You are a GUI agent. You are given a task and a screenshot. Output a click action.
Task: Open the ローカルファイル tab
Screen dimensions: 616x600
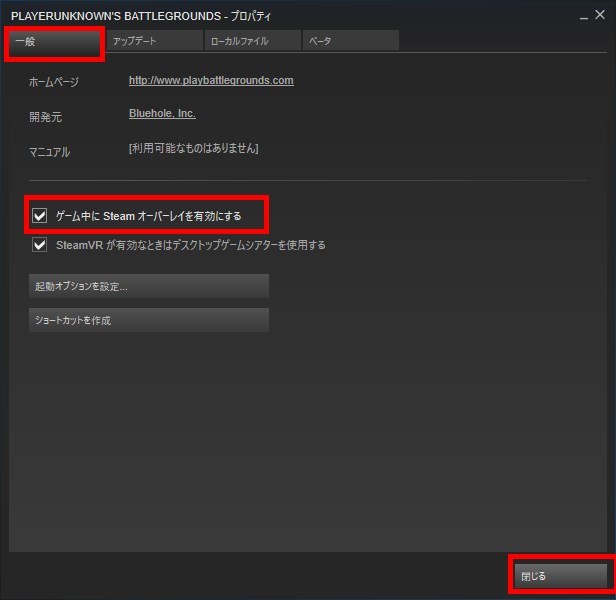(253, 40)
